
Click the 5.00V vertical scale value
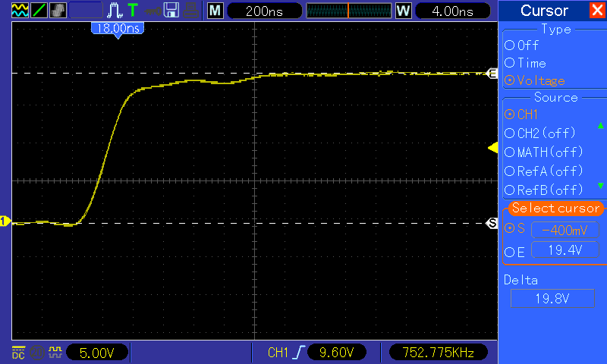(97, 353)
